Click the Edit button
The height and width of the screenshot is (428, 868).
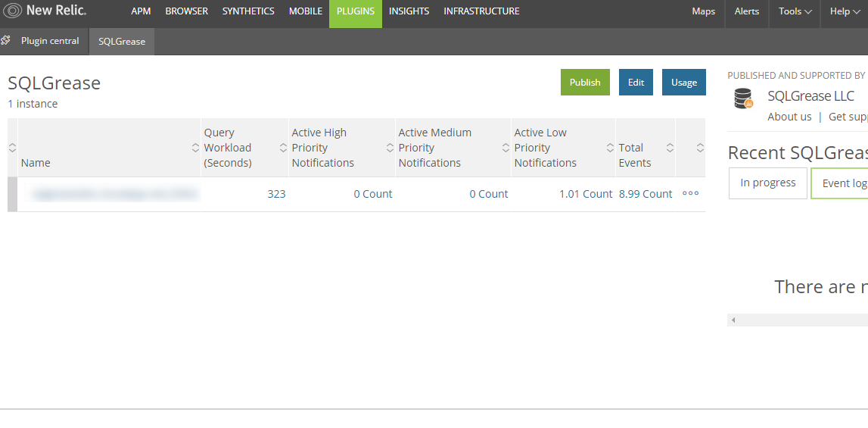(x=636, y=82)
